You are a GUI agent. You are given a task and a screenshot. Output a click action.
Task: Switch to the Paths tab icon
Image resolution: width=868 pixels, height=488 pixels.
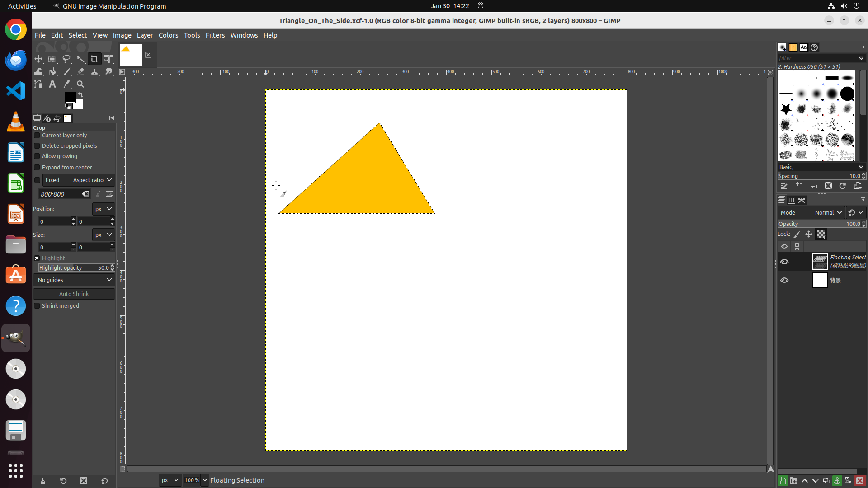coord(802,200)
